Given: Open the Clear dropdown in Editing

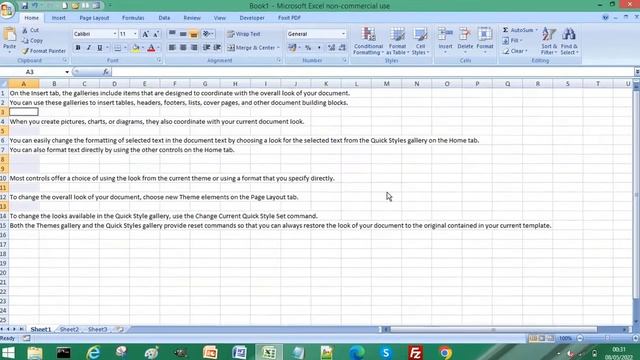Looking at the screenshot, I should (515, 51).
